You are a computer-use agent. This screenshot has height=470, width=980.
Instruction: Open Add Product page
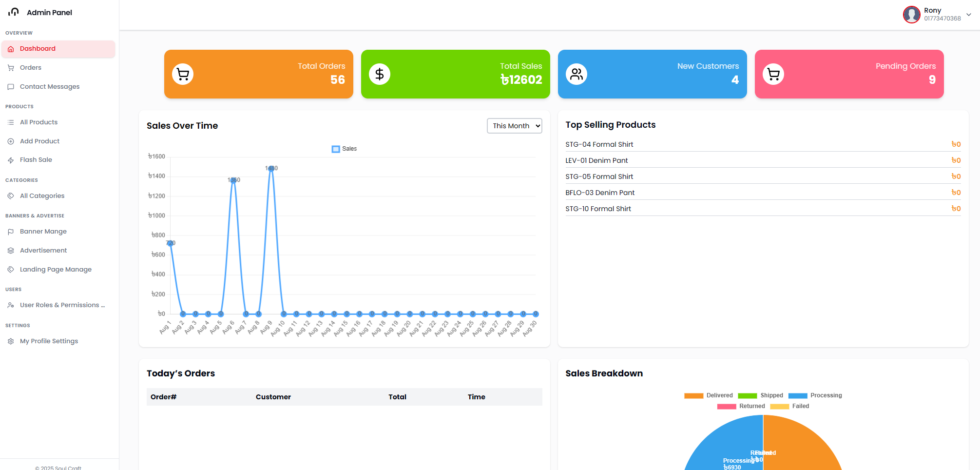(58, 141)
